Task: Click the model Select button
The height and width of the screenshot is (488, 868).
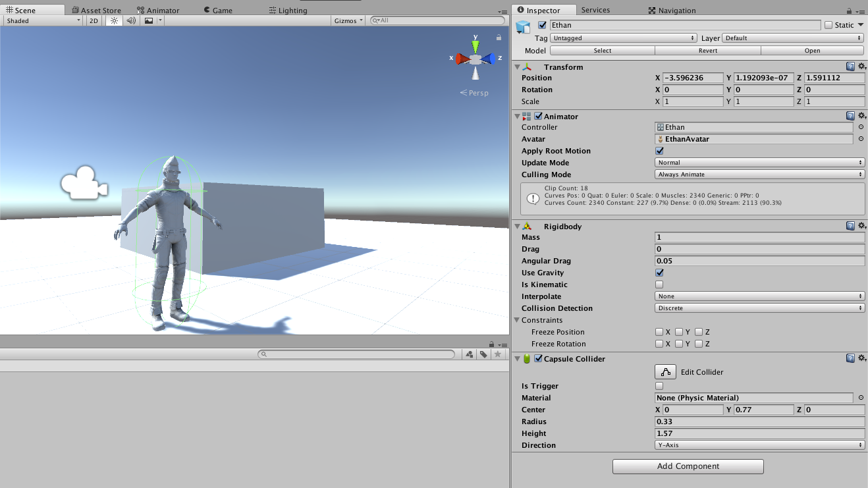Action: 603,51
